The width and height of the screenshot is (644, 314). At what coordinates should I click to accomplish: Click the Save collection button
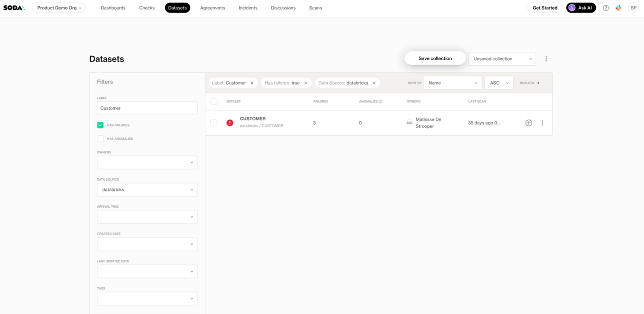click(435, 58)
